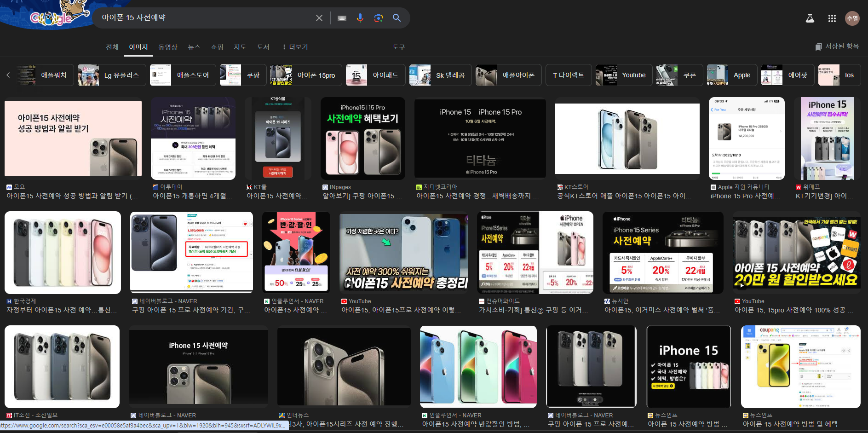
Task: Open 뉴시안 카드사 즉시할인 image
Action: click(663, 253)
